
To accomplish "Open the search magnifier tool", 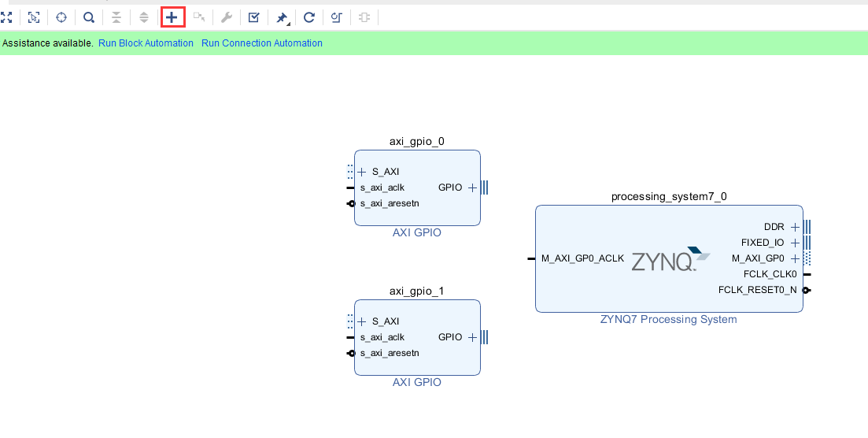I will point(89,18).
